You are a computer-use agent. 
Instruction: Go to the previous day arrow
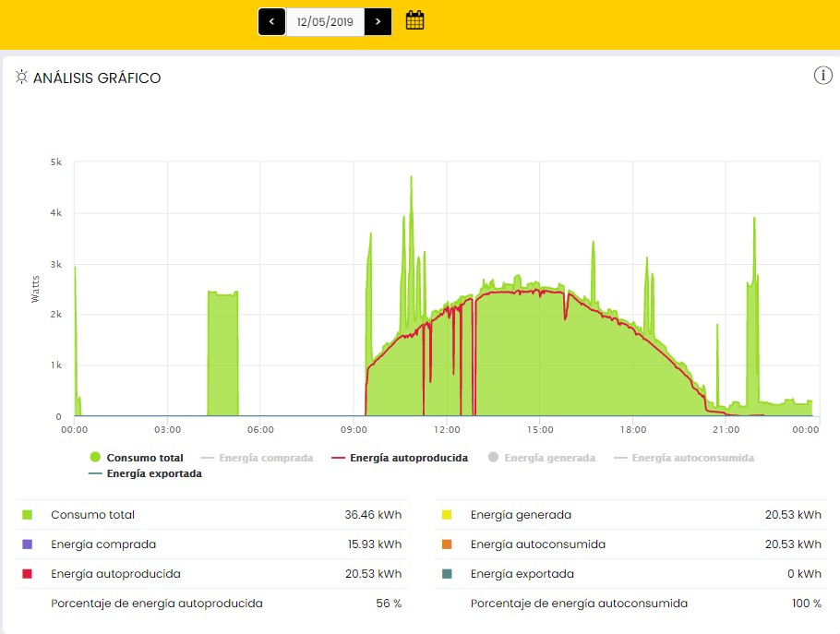[x=271, y=21]
